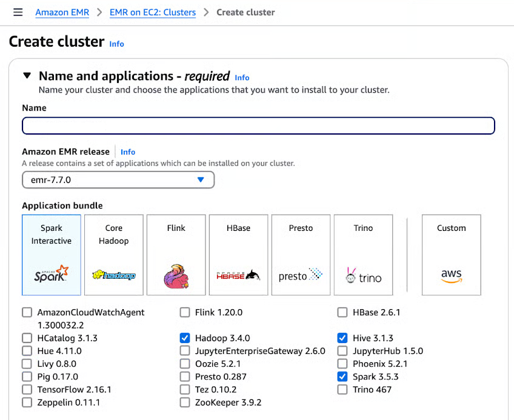Check Phoenix 5.2.1
The width and height of the screenshot is (514, 420).
click(342, 364)
